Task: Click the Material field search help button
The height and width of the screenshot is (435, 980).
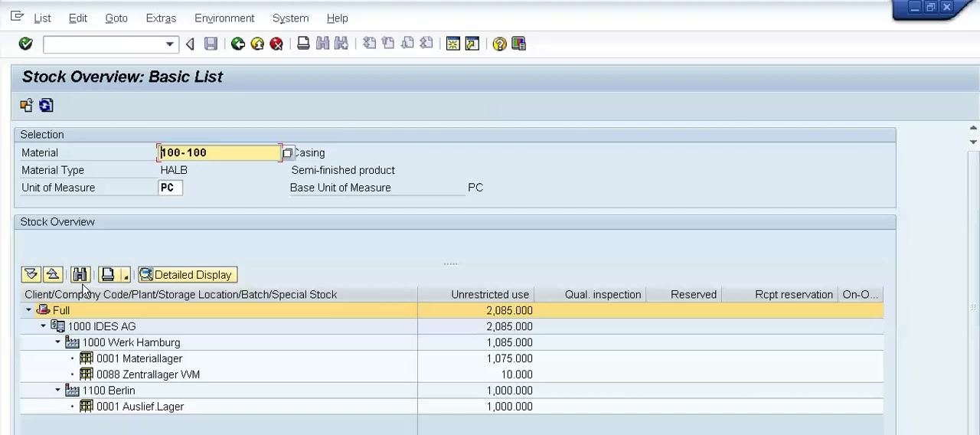Action: pyautogui.click(x=287, y=153)
